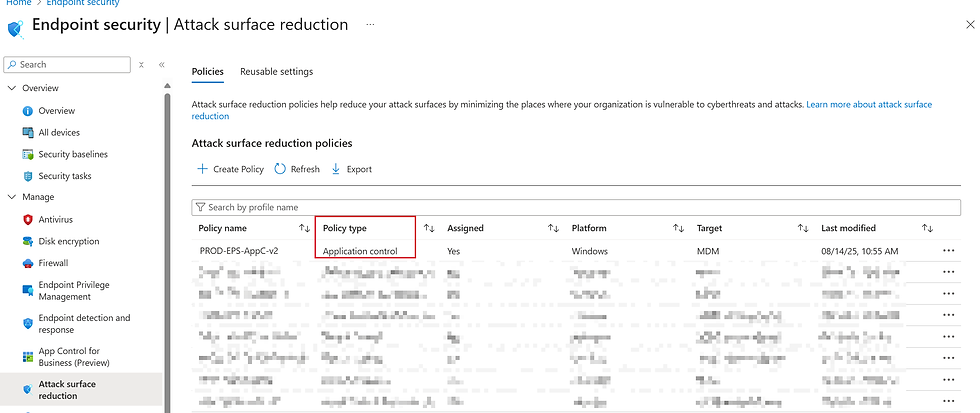Open App Control for Business (Preview)
The width and height of the screenshot is (980, 413).
click(73, 357)
